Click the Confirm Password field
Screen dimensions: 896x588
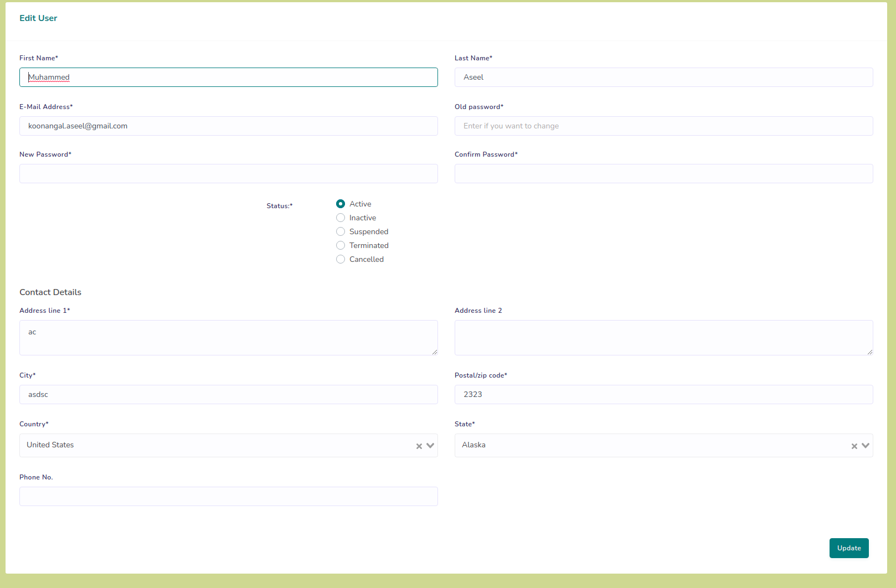(x=663, y=174)
